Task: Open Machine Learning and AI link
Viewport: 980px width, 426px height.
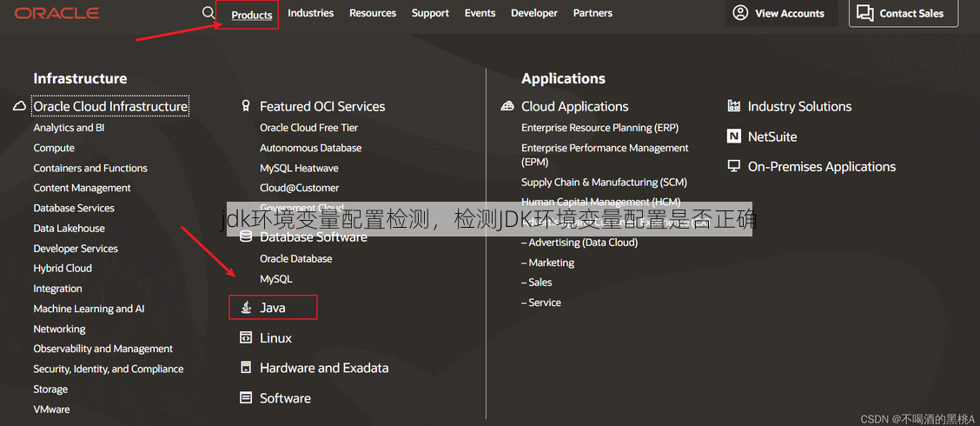Action: tap(89, 309)
